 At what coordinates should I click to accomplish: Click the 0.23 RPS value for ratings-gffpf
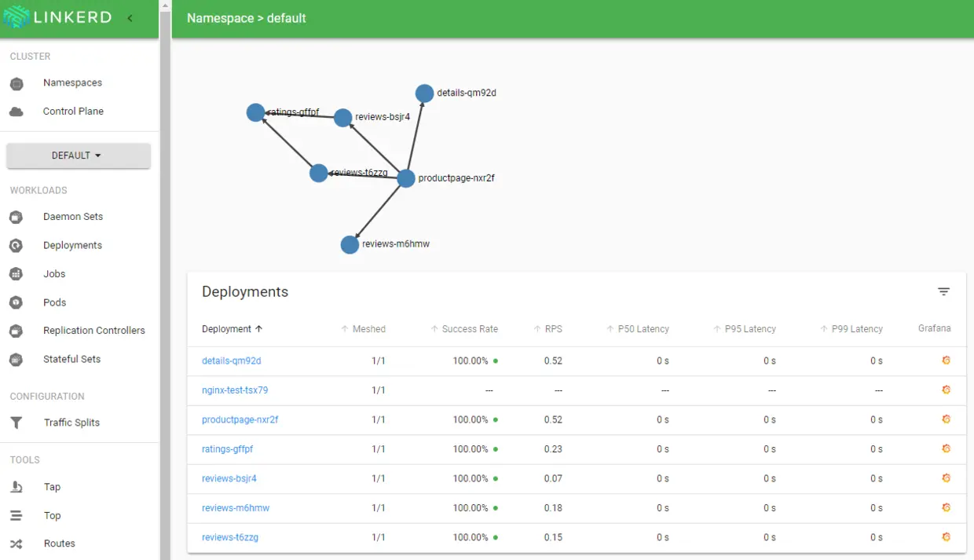[x=553, y=449]
